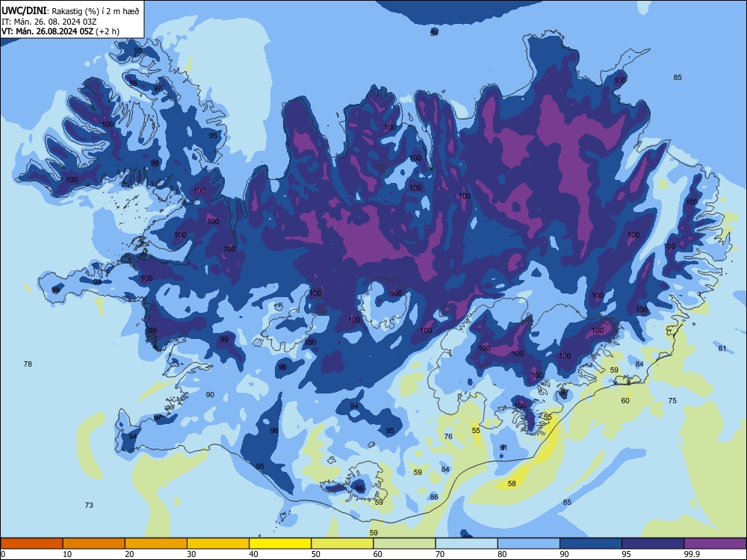Choose the purple 99.9+ legend swatch
747x560 pixels.
tap(715, 544)
